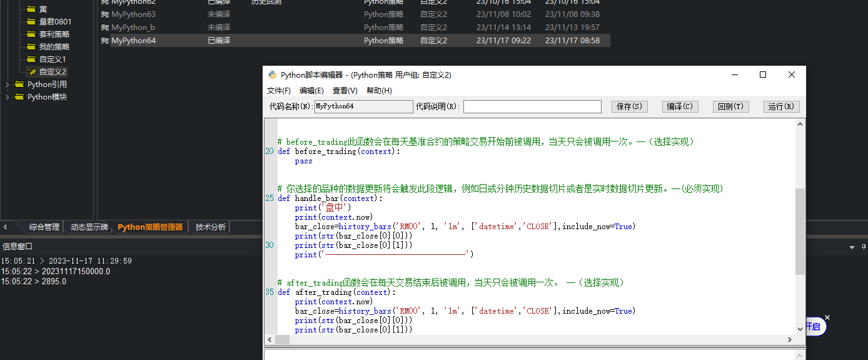
Task: Open the 查看(V) menu
Action: (345, 91)
